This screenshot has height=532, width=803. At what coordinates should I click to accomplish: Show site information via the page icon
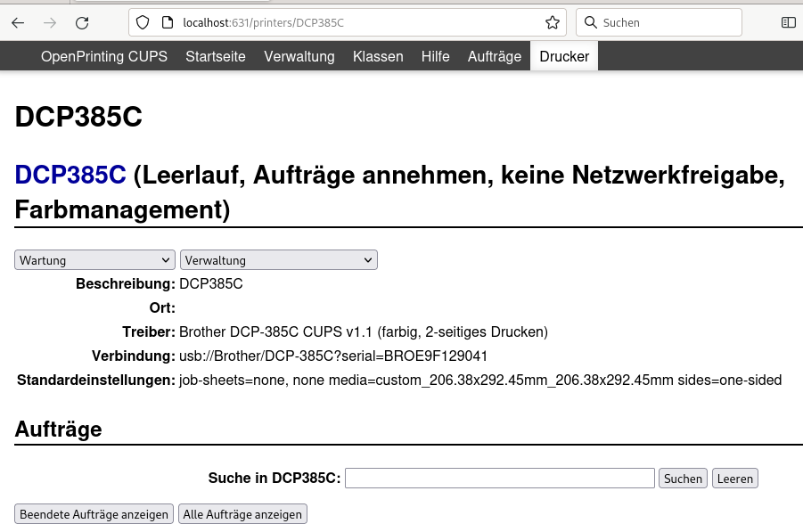pyautogui.click(x=168, y=22)
